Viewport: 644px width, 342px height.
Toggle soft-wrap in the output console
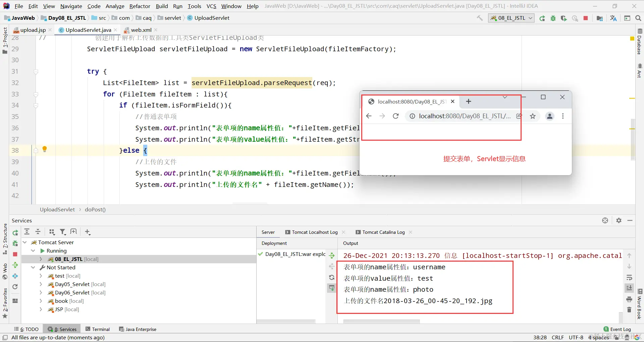(x=629, y=278)
